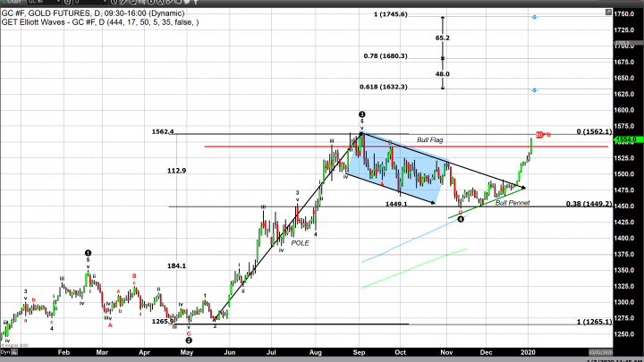
Task: Click the Bull Pennet text annotation
Action: (x=513, y=204)
